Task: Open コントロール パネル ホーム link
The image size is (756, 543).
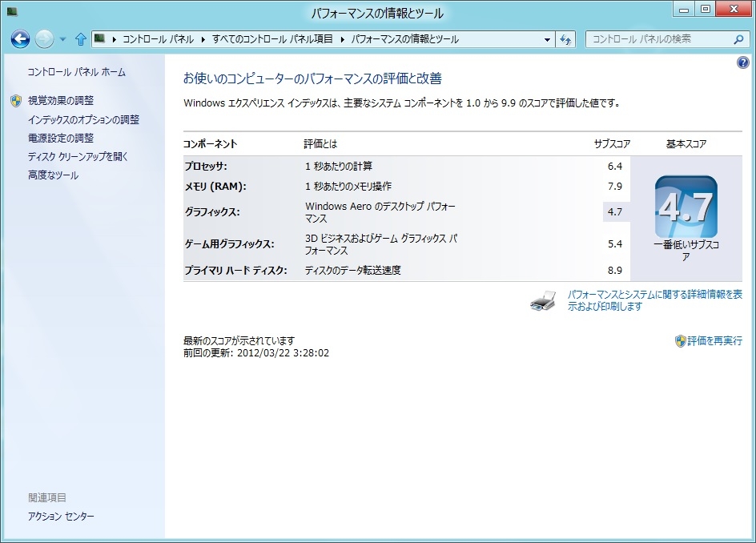Action: (77, 72)
